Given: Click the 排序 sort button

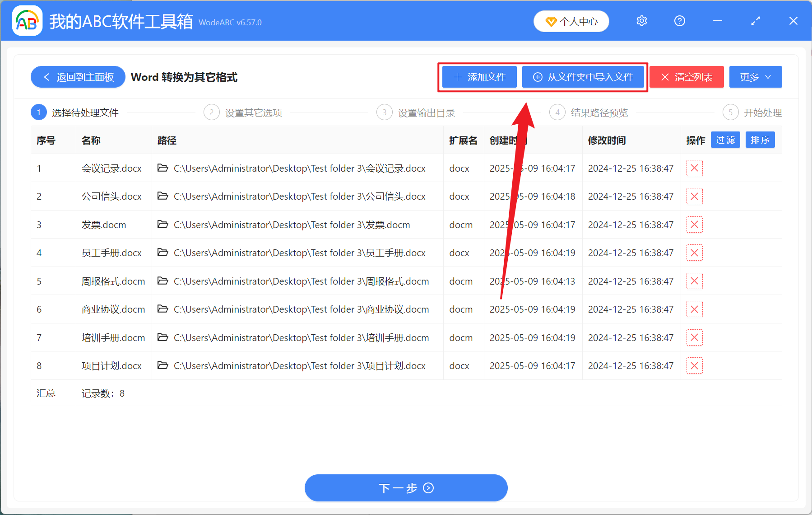Looking at the screenshot, I should (x=760, y=140).
